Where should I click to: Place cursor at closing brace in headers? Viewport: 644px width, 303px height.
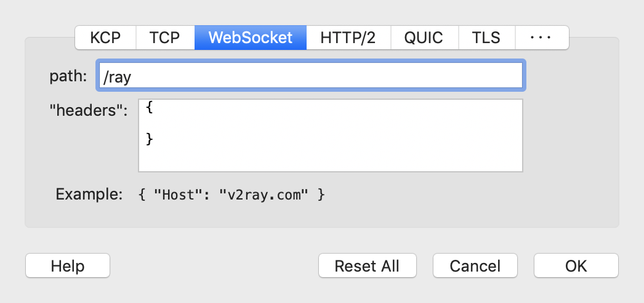click(x=150, y=139)
